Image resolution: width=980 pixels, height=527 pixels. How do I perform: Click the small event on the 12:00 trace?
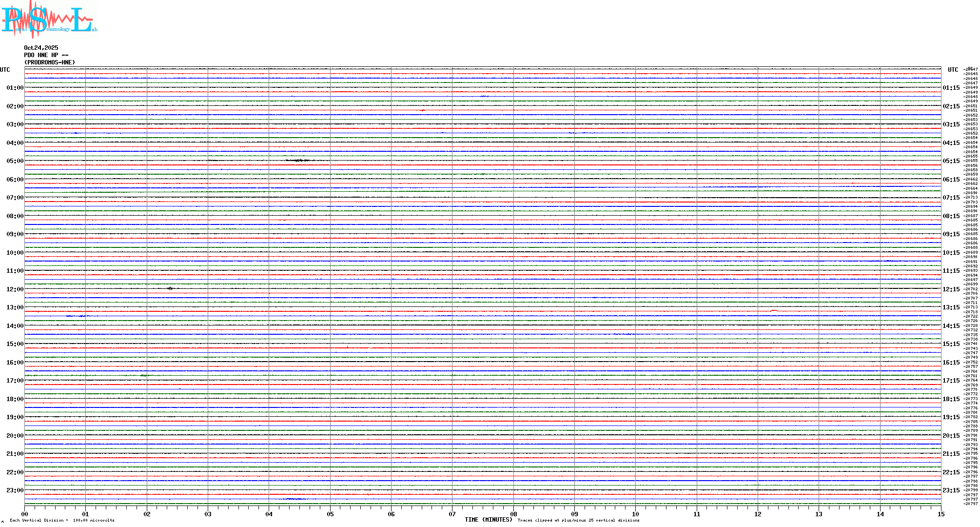click(170, 288)
